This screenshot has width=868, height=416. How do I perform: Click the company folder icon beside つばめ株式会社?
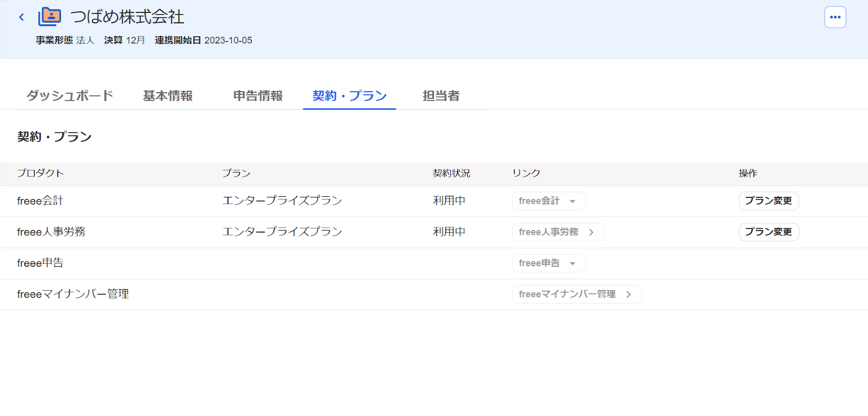[x=49, y=17]
